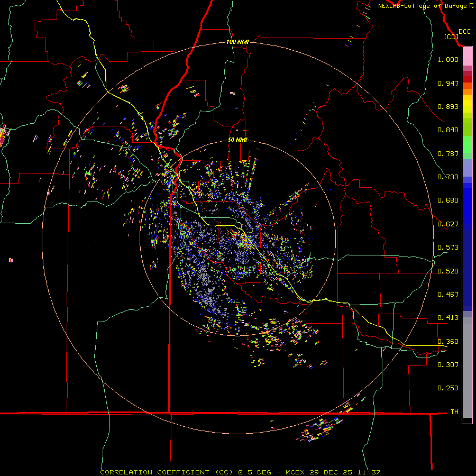
Task: Click the 0.893 scale value
Action: [x=448, y=106]
